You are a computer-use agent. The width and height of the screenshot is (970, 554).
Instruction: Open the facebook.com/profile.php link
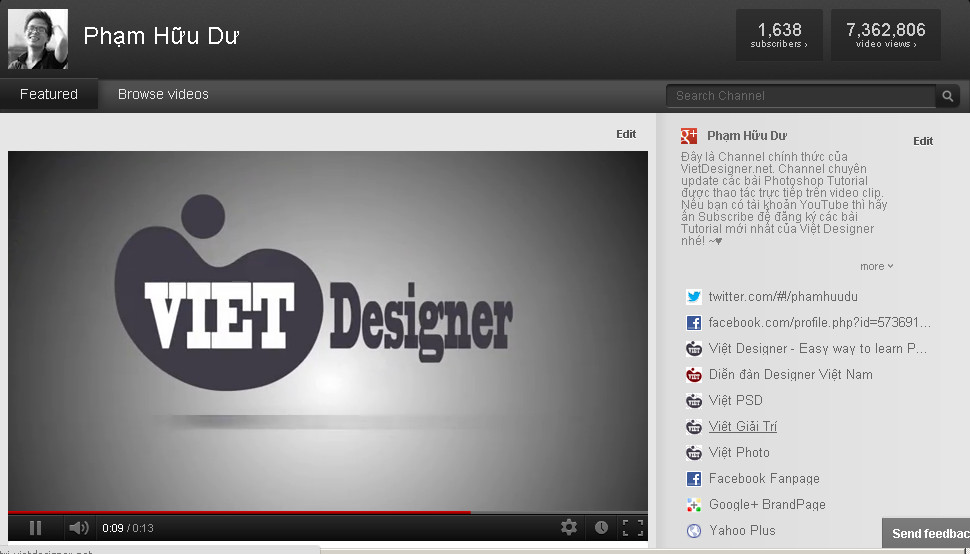pyautogui.click(x=820, y=323)
